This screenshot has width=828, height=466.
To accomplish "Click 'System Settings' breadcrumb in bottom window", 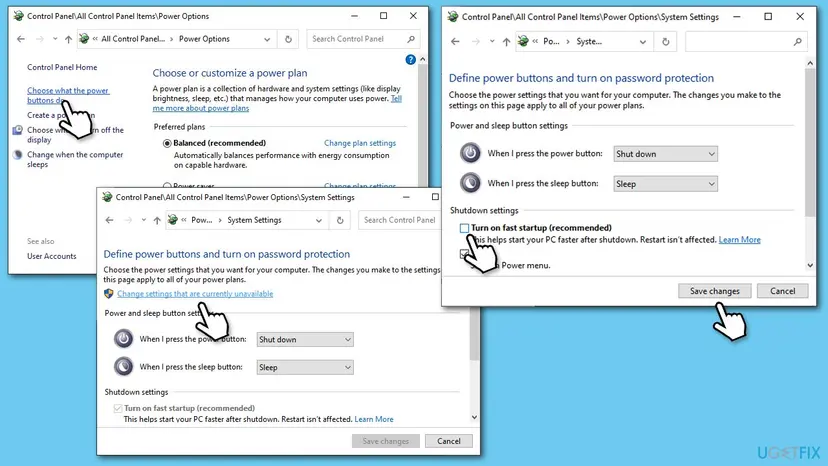I will (x=254, y=220).
